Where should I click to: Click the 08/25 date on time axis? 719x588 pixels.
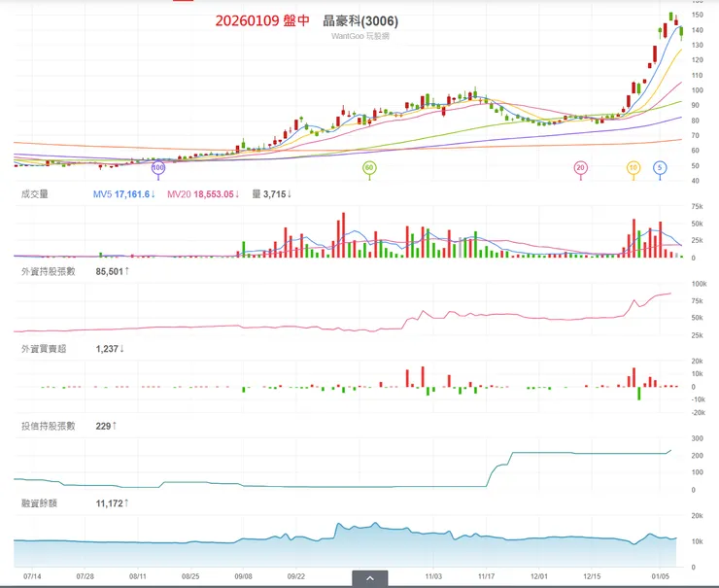tap(190, 576)
